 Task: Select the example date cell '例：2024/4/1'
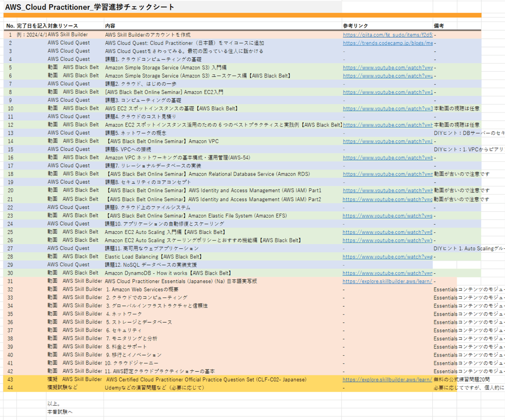pos(32,35)
